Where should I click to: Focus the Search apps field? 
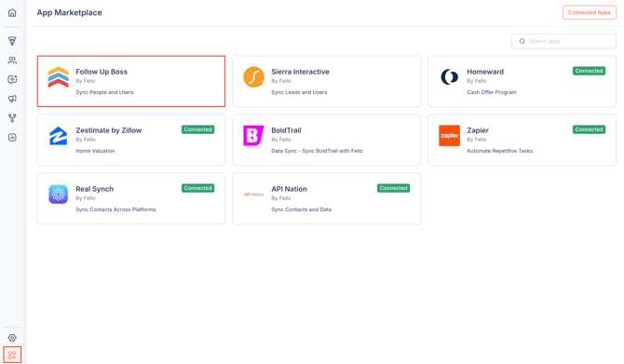[563, 41]
